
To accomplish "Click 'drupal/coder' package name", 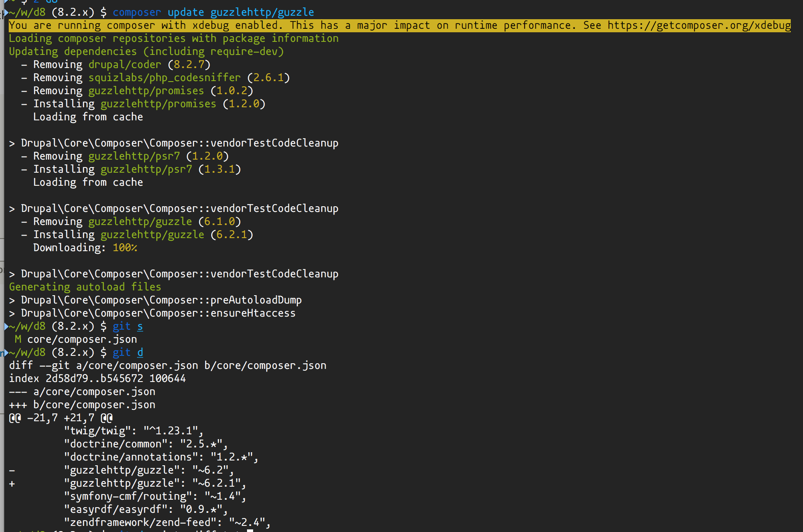I will pos(125,65).
